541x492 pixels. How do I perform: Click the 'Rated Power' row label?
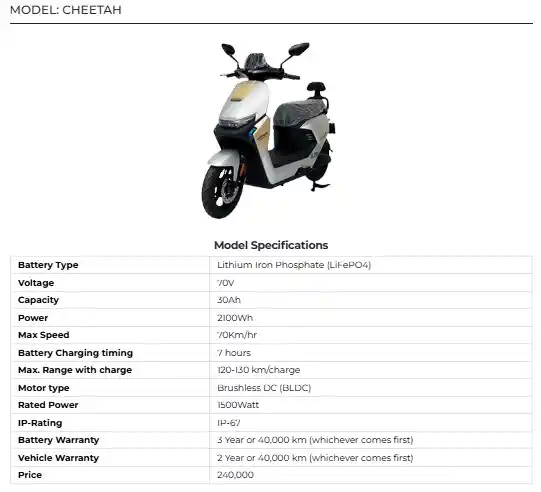point(48,405)
